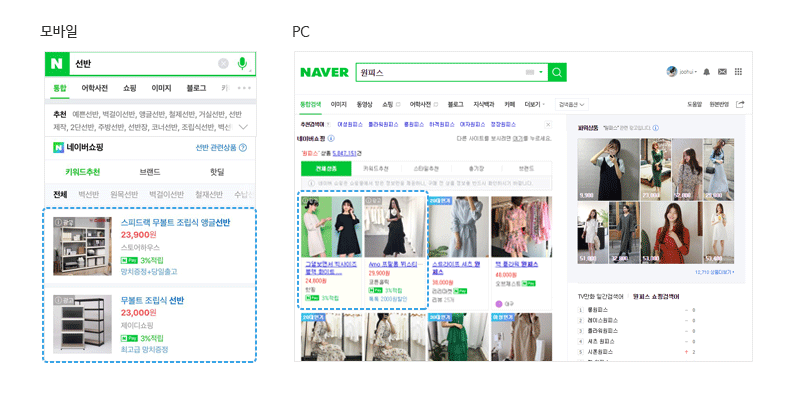The image size is (790, 400).
Task: Open the PC 동영상 tab
Action: tap(364, 104)
